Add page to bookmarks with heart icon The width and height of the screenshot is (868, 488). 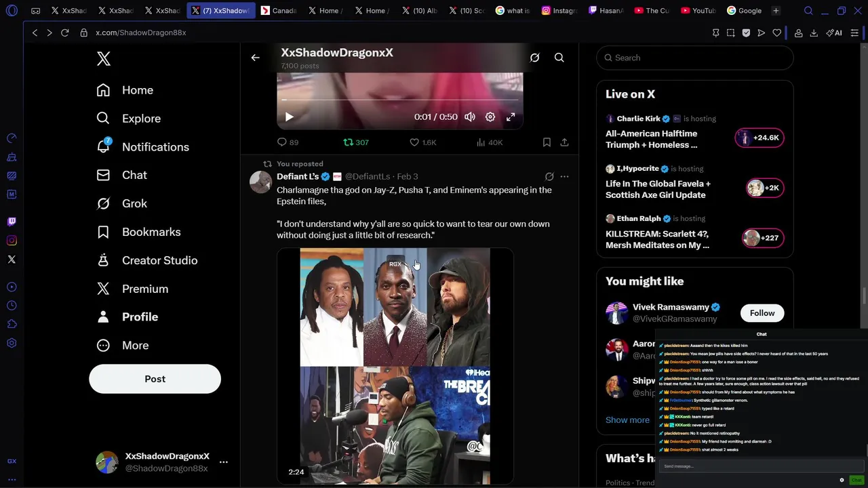776,33
